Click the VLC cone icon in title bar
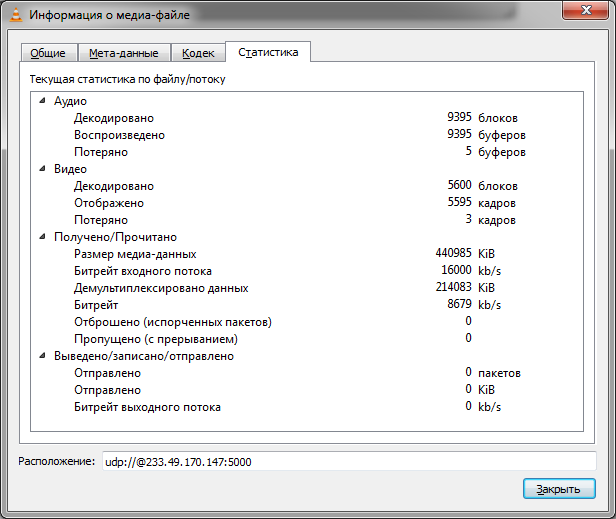This screenshot has width=616, height=519. [x=17, y=14]
